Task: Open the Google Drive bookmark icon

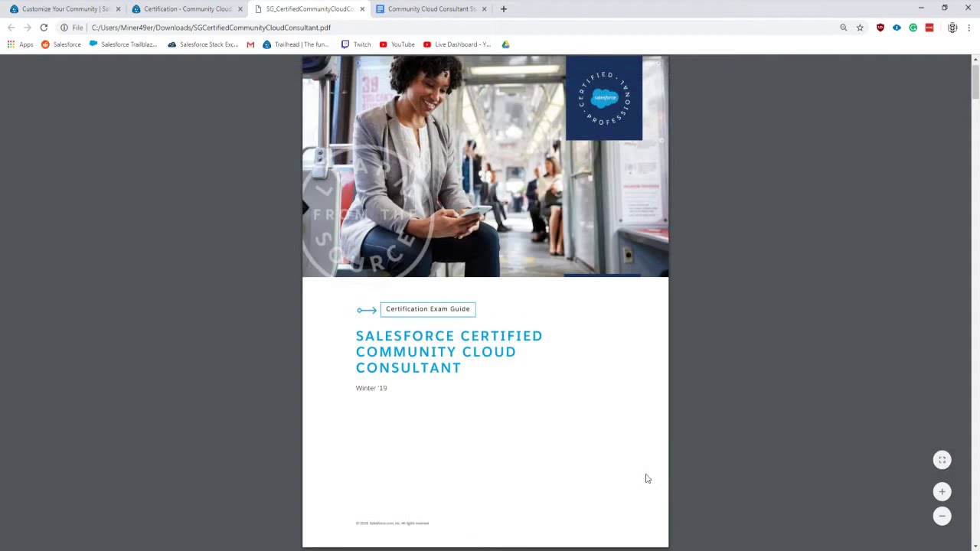Action: pos(505,44)
